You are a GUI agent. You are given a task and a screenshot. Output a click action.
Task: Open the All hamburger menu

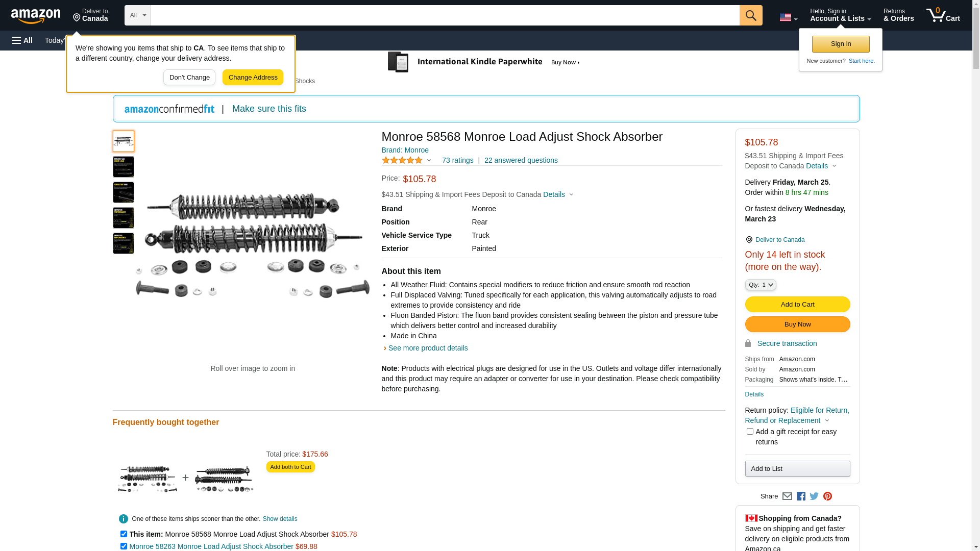[x=22, y=40]
